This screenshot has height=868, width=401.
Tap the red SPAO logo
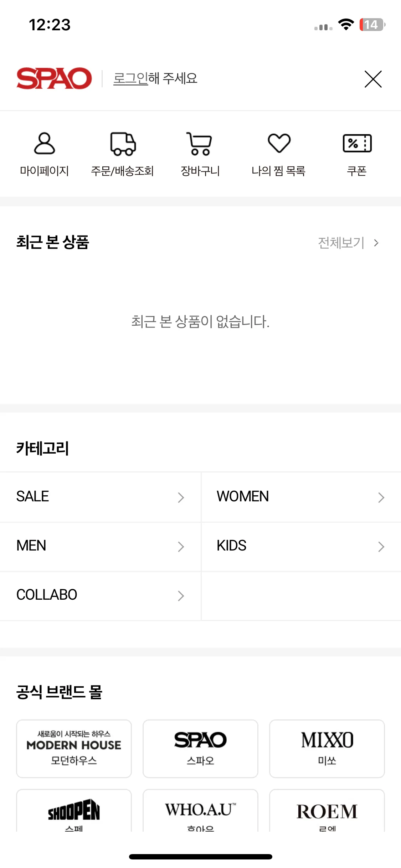tap(54, 78)
